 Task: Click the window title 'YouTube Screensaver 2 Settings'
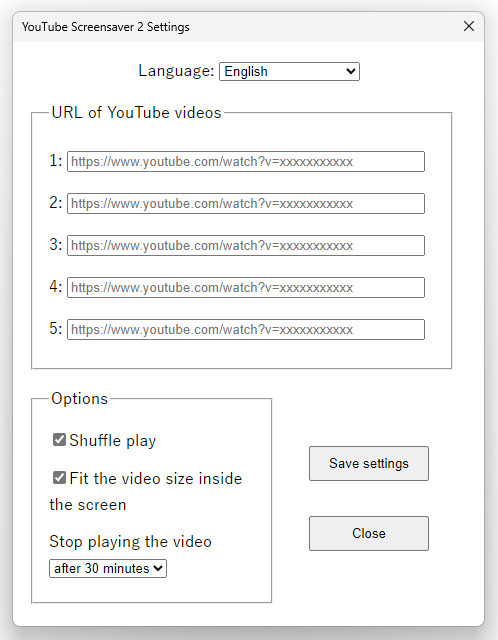click(106, 27)
